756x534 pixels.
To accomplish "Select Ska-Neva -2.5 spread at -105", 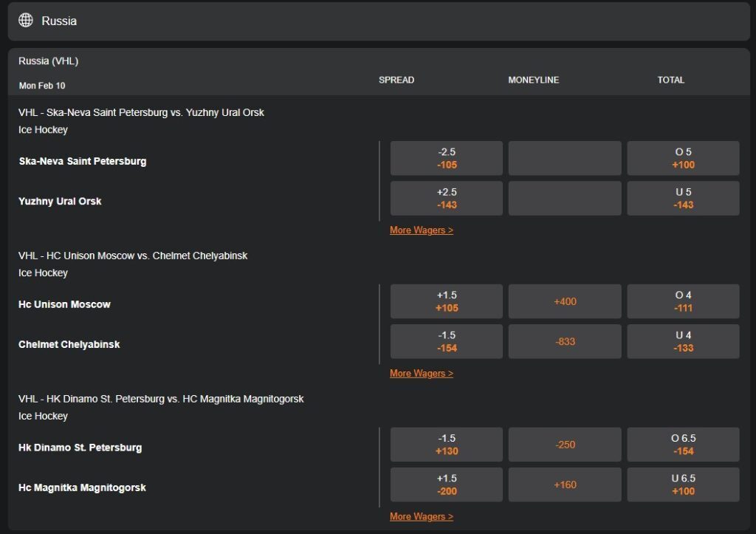I will (447, 158).
